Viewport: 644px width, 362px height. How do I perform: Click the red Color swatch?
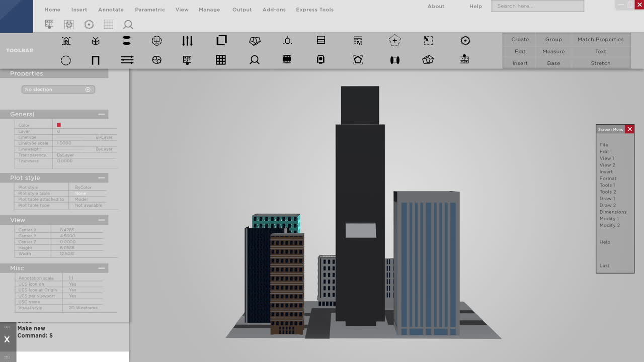pyautogui.click(x=59, y=125)
